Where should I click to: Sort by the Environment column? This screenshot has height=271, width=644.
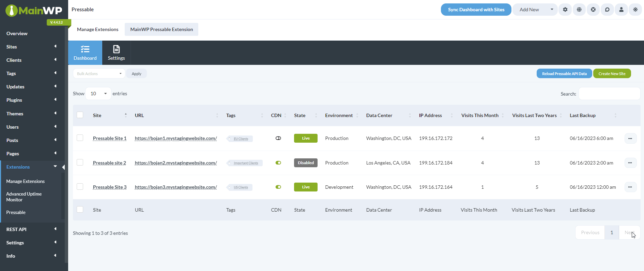[x=357, y=115]
